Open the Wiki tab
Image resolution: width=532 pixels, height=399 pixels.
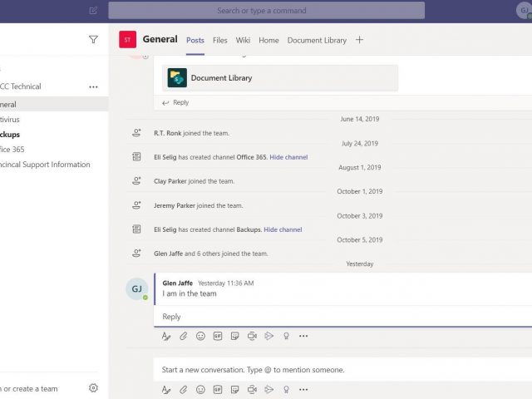(243, 41)
